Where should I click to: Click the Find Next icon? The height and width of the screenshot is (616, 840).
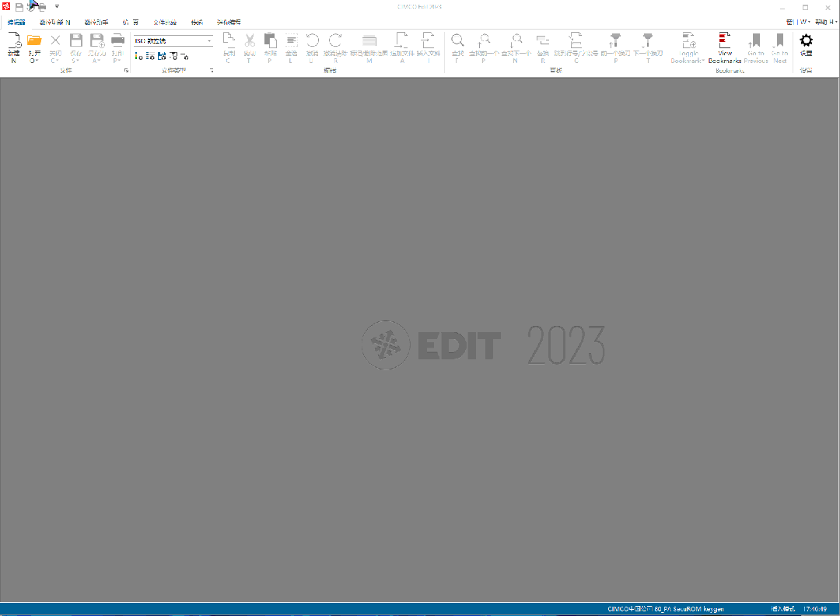coord(516,40)
